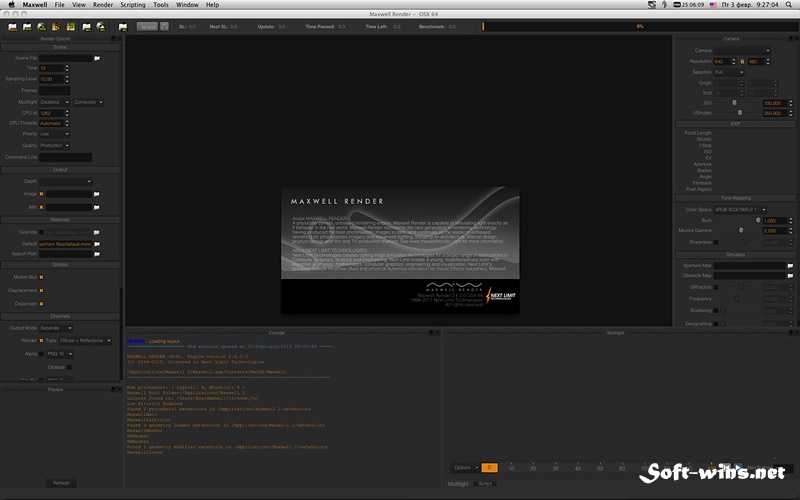Screen dimensions: 800x500
Task: Toggle Motion Blur
Action: pos(41,278)
